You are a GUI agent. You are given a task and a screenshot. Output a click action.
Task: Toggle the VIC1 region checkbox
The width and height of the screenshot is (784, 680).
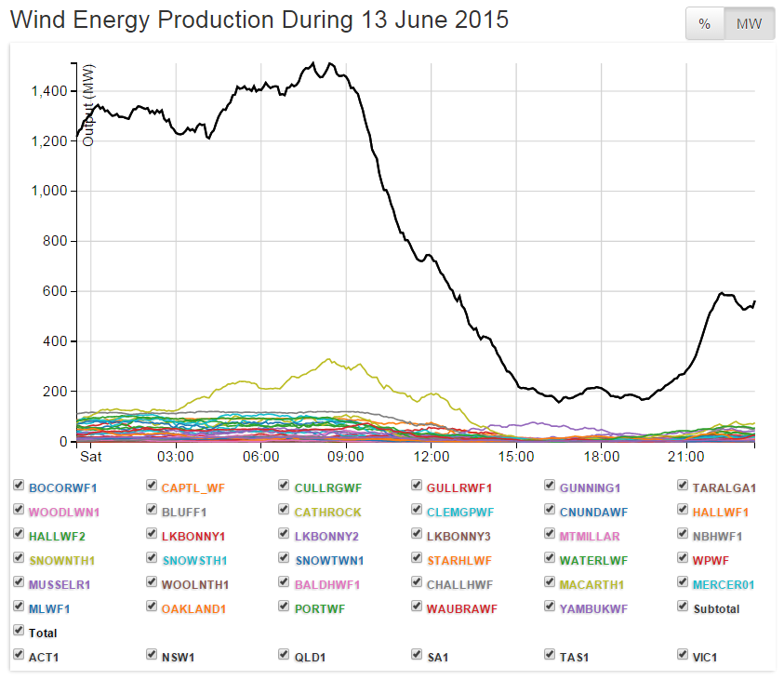683,656
